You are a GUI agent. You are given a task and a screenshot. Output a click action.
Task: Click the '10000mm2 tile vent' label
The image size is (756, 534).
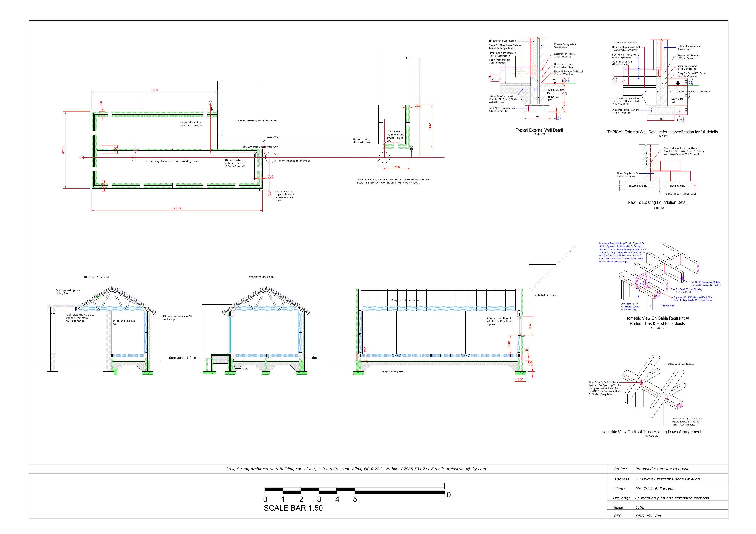coord(96,277)
